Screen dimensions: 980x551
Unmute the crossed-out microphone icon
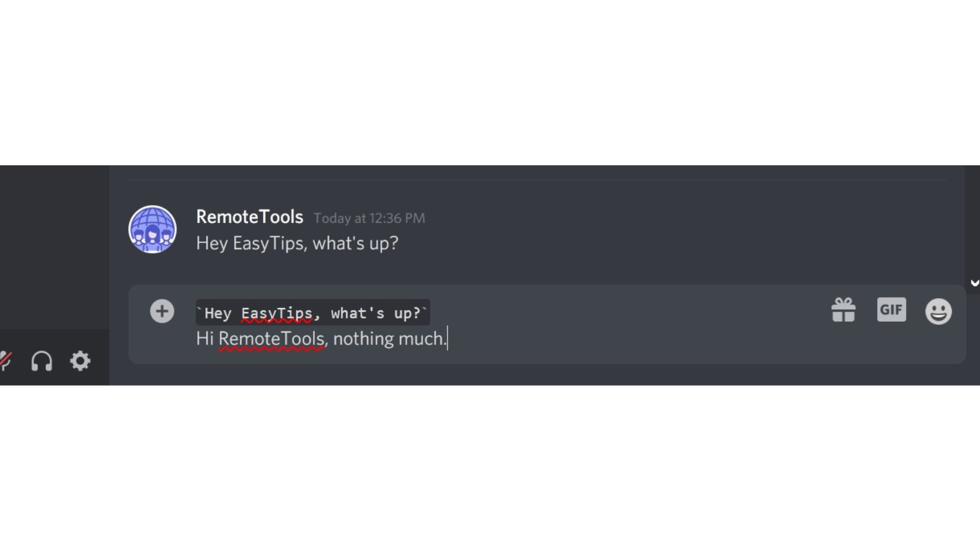(5, 361)
